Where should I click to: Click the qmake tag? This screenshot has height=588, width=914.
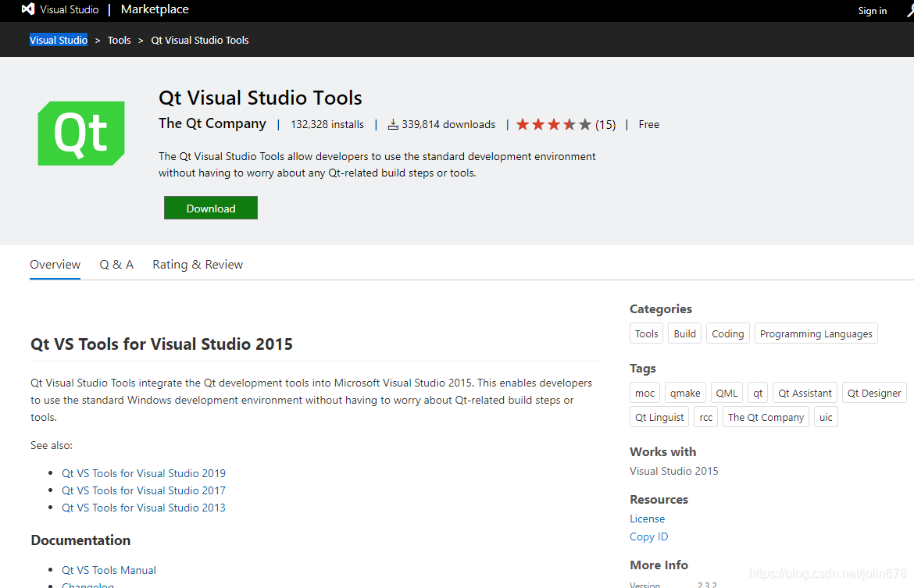pyautogui.click(x=686, y=393)
